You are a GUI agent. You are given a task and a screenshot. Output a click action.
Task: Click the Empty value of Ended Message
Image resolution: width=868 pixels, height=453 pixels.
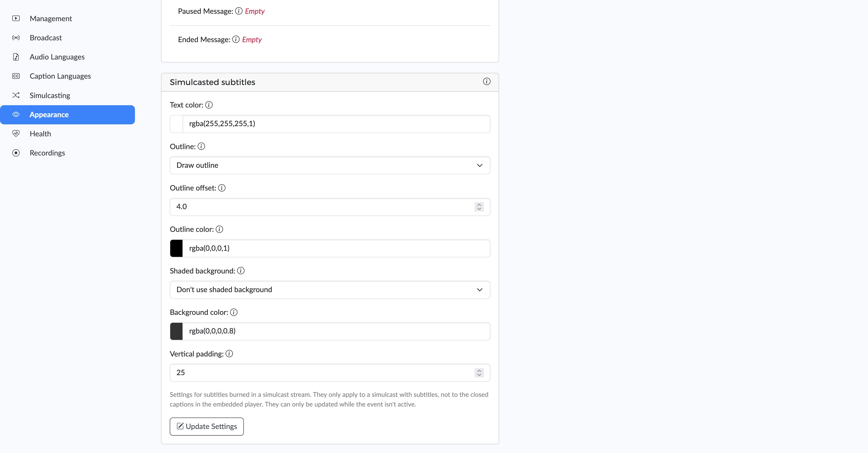tap(252, 39)
